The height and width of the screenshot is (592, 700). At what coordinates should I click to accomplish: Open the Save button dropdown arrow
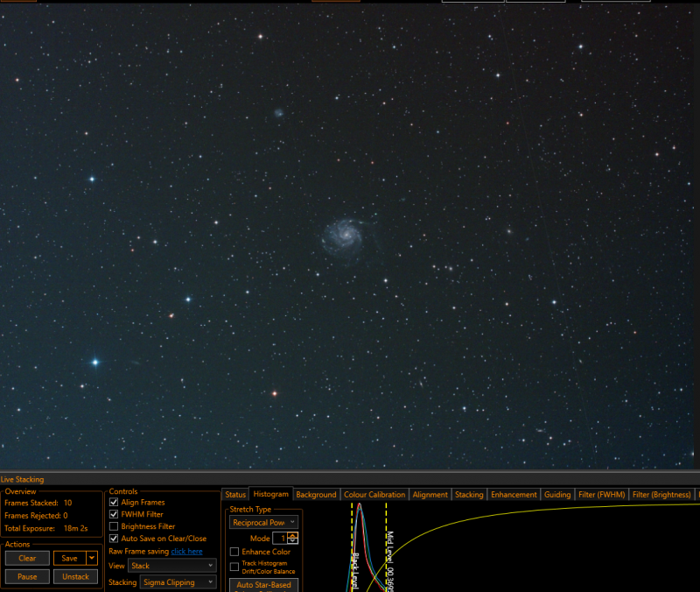tap(92, 558)
